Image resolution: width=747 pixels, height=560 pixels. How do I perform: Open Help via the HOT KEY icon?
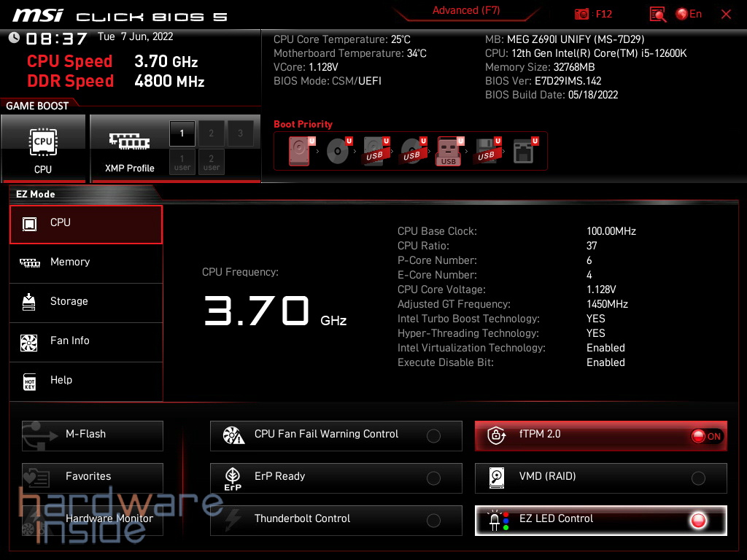31,381
